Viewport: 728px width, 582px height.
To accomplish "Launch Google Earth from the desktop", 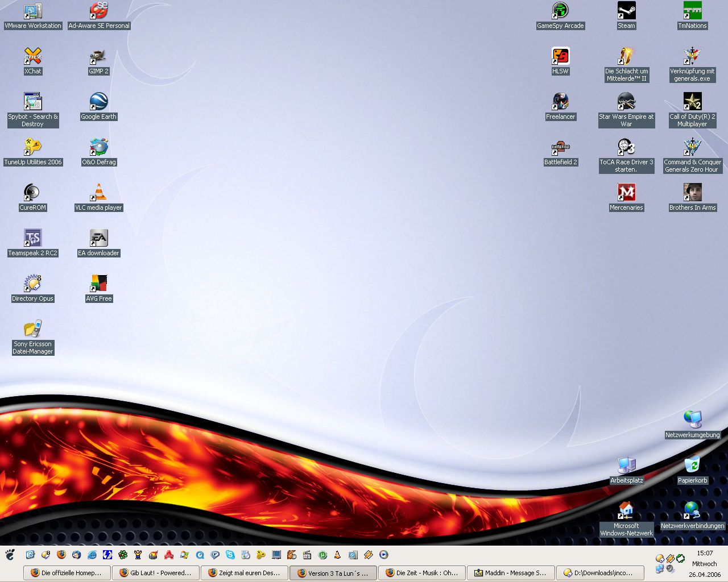I will point(98,102).
